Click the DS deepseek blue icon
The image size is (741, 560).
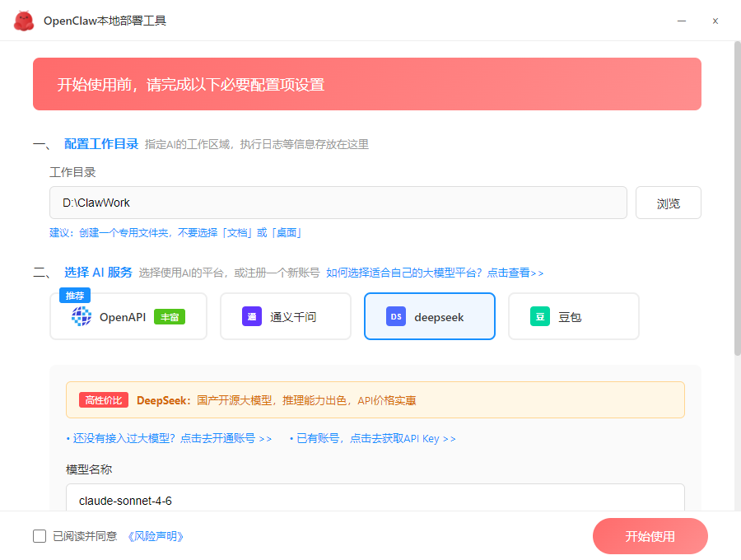coord(396,316)
